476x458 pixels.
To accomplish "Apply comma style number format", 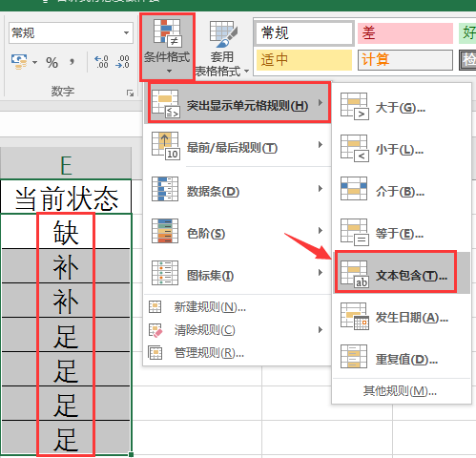I will [72, 62].
